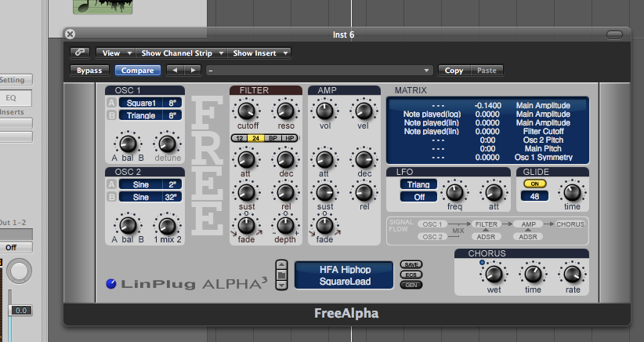Go to previous preset arrow
This screenshot has height=342, width=644.
pos(175,71)
